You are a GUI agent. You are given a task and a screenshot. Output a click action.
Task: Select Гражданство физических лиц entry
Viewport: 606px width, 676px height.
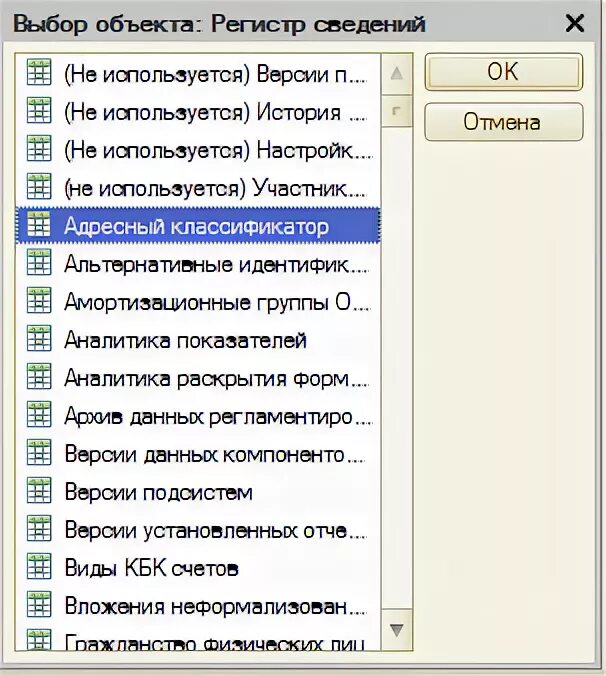point(198,640)
